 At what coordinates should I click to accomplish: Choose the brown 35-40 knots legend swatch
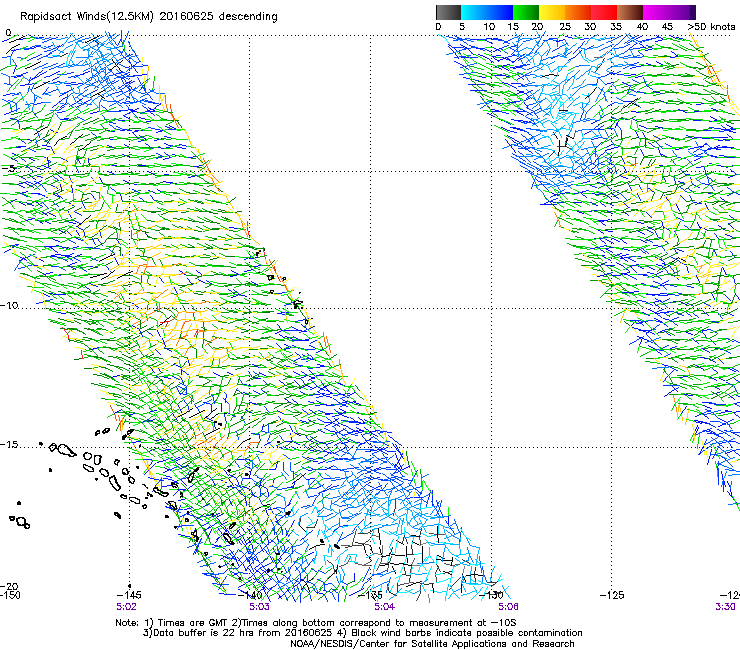(x=630, y=12)
